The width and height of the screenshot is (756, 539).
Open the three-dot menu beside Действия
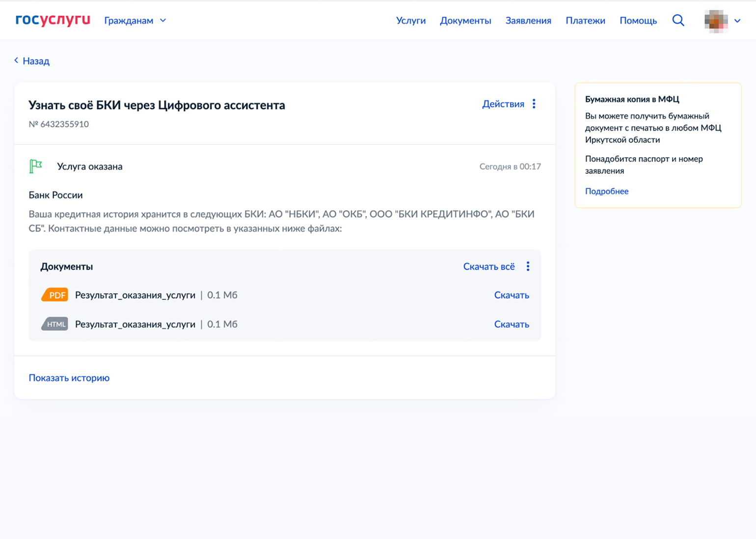coord(534,104)
